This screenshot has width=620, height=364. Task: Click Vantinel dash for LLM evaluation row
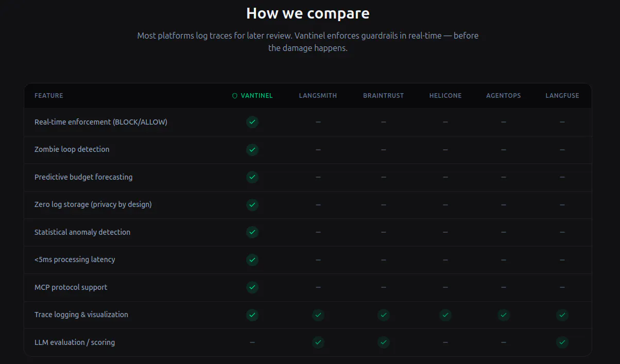(x=252, y=342)
